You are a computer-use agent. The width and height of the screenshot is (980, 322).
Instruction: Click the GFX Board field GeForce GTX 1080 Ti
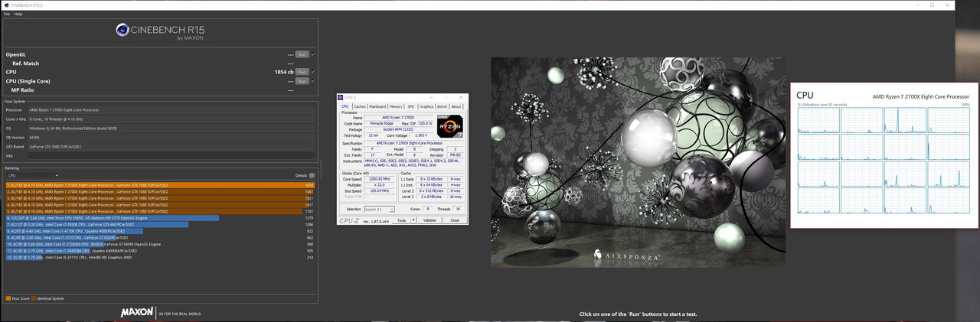(171, 146)
